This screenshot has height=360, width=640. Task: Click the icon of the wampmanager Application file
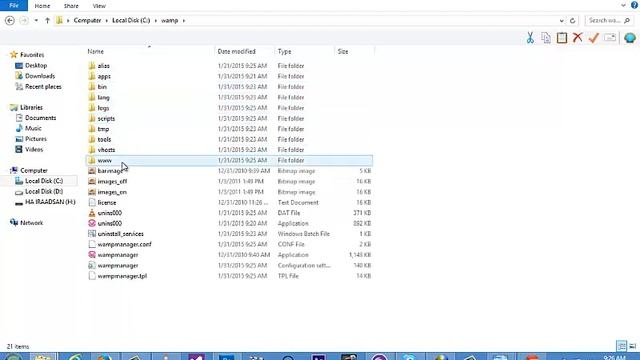coord(92,255)
